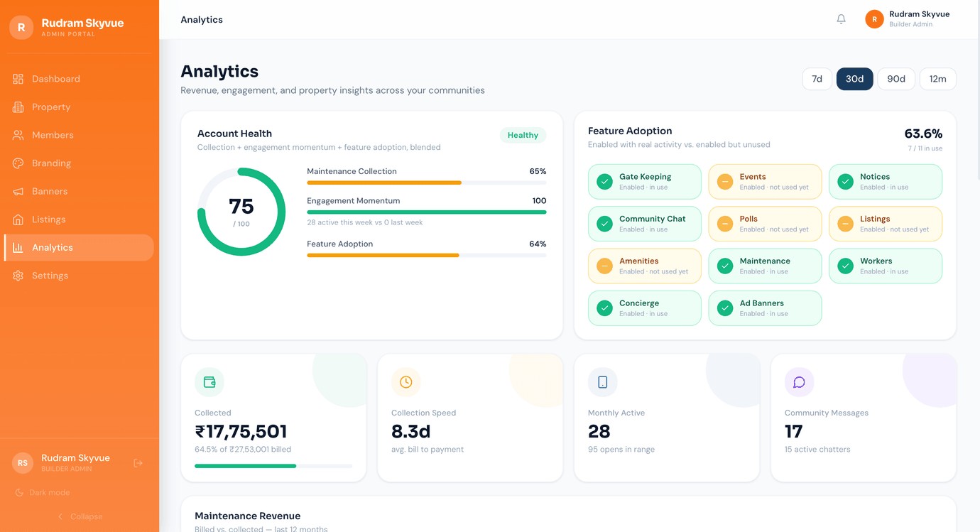This screenshot has height=532, width=980.
Task: Click the orange minus icon for Amenities
Action: pyautogui.click(x=604, y=266)
